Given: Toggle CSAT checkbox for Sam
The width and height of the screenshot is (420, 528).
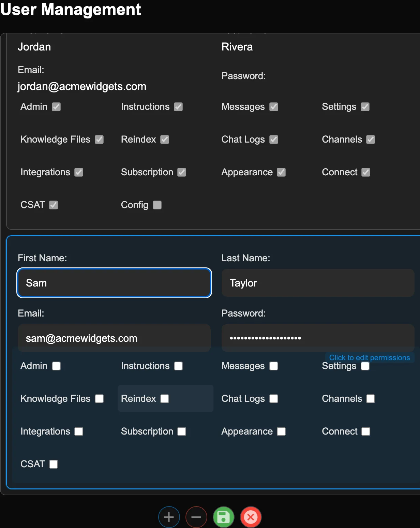Looking at the screenshot, I should (54, 464).
